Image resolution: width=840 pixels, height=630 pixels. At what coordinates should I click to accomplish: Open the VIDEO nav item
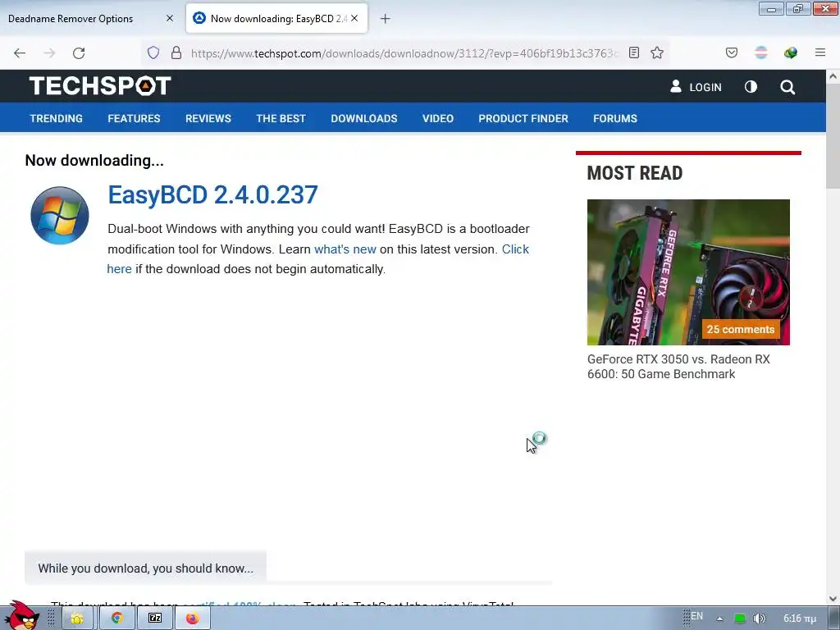438,118
